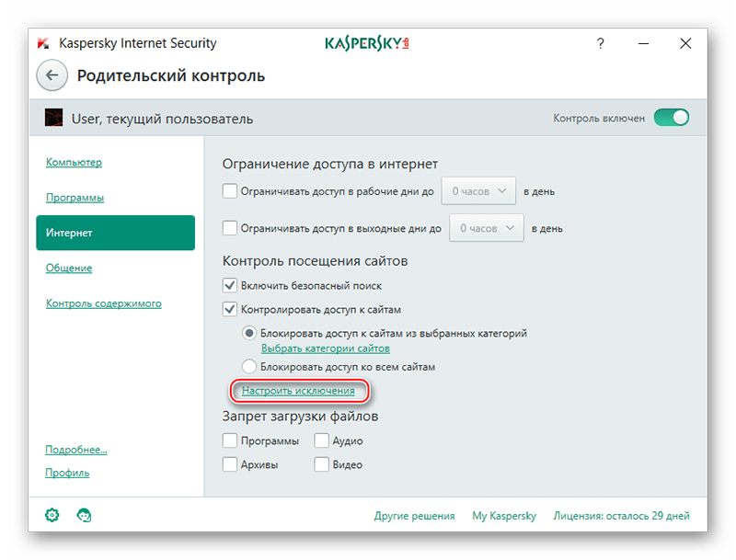Check the 'Архивы' download ban checkbox
736x560 pixels.
pyautogui.click(x=229, y=464)
